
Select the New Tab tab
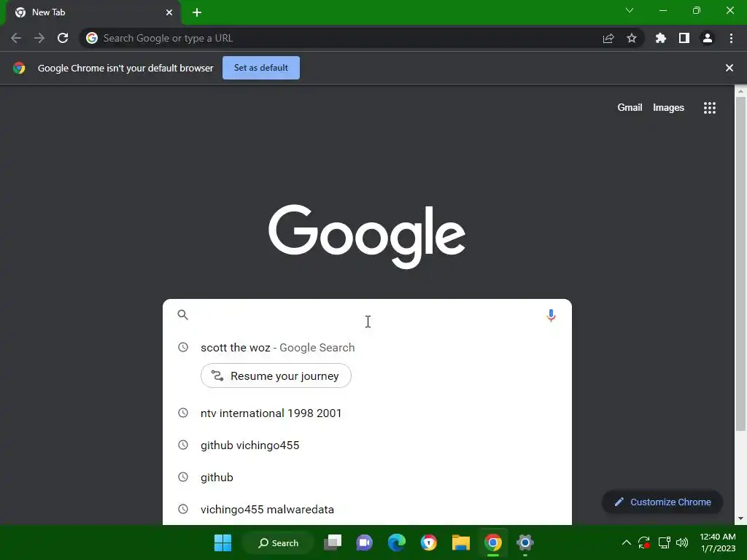[93, 12]
